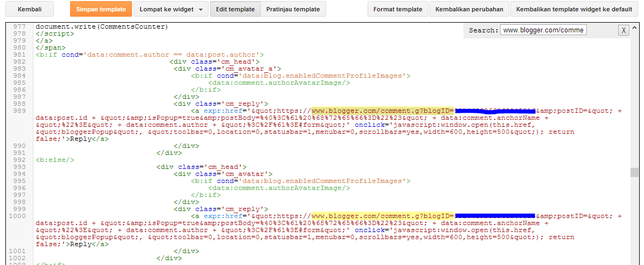Click b:if enabledCommentProfileImages on line 984
644x265 pixels.
click(x=301, y=76)
